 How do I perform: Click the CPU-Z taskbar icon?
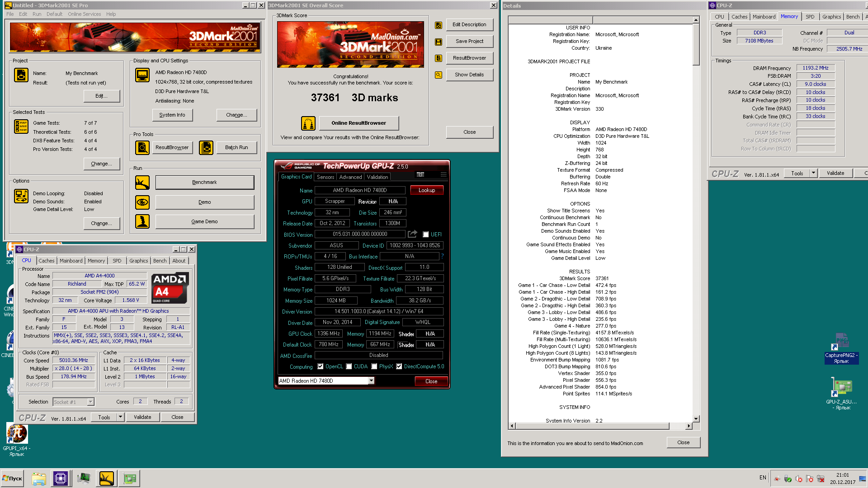tap(61, 479)
